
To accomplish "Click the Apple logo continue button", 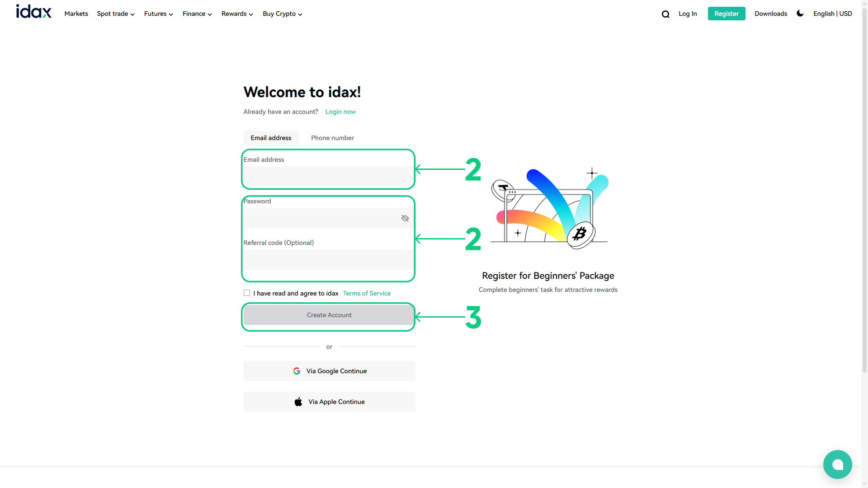I will coord(329,402).
